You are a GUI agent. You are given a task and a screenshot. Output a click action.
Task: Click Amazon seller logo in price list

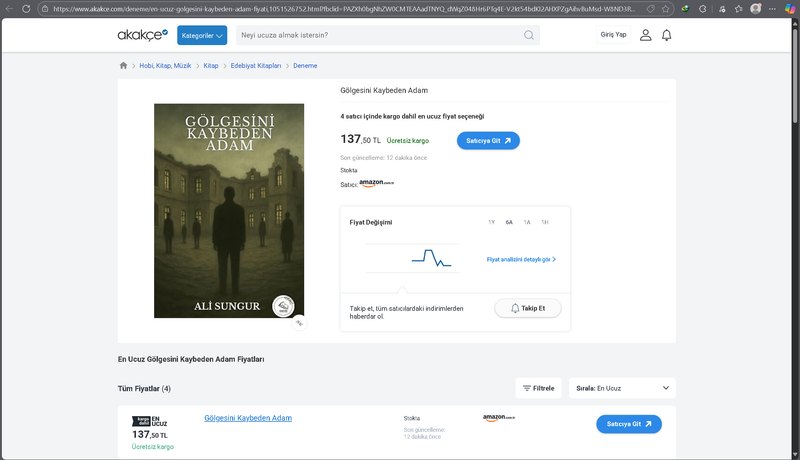[x=498, y=418]
